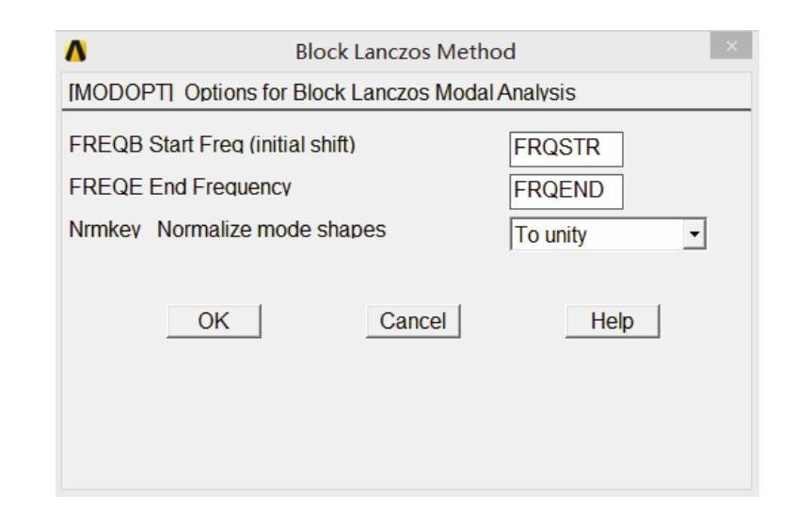Select the To unity text in Nrmkey box

[x=550, y=235]
